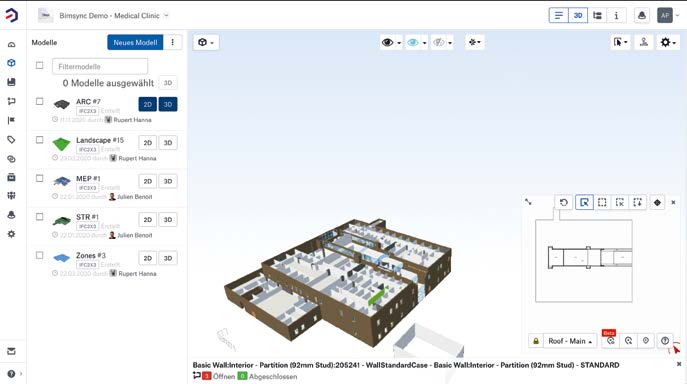Click the 3D button beside Modelle ausgewählt

168,83
